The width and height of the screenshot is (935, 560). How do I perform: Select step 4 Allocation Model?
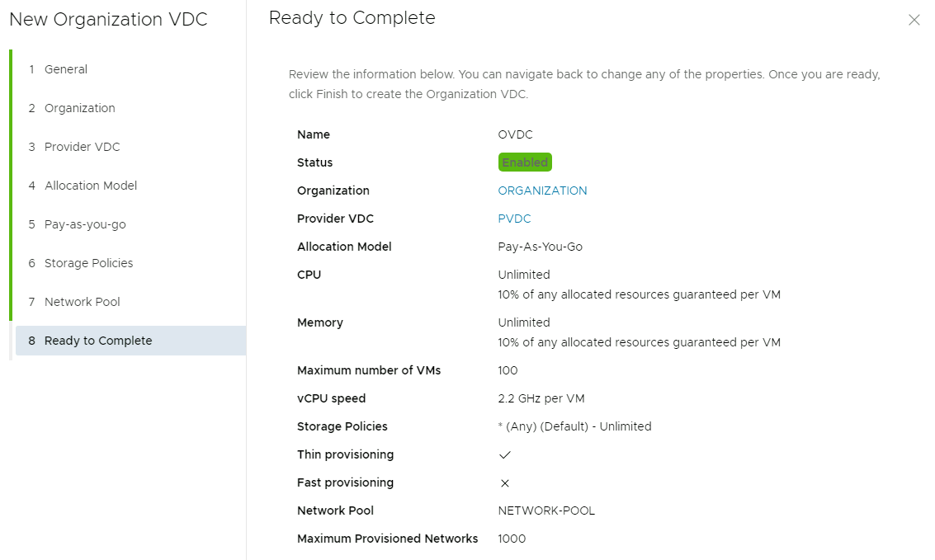click(x=91, y=186)
